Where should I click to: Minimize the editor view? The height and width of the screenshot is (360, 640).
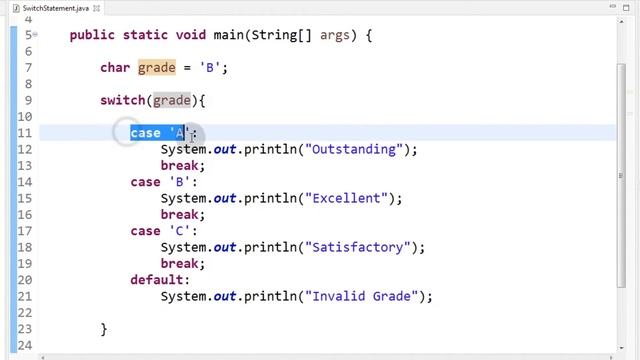point(612,7)
